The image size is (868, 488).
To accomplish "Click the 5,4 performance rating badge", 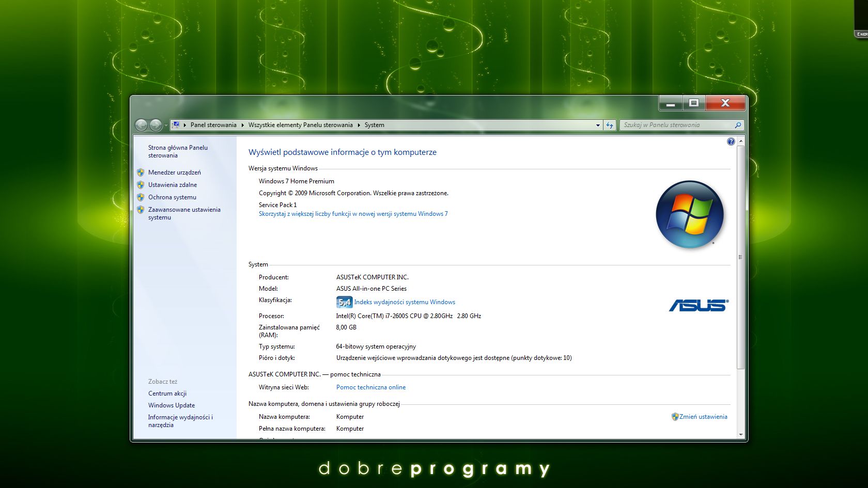I will pos(344,302).
